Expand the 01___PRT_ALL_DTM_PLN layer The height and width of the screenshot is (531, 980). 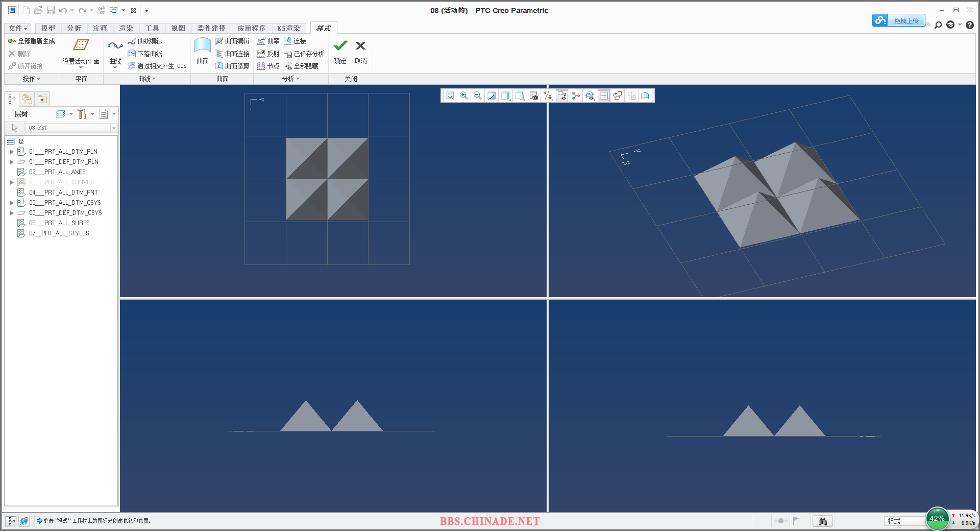pyautogui.click(x=12, y=152)
